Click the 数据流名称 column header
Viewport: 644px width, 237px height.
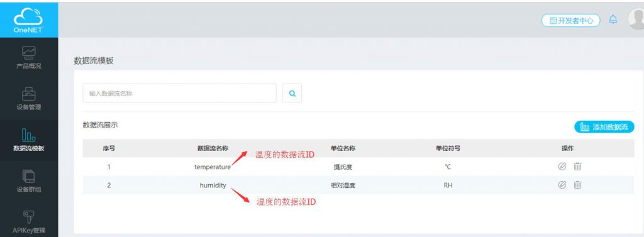pyautogui.click(x=213, y=148)
